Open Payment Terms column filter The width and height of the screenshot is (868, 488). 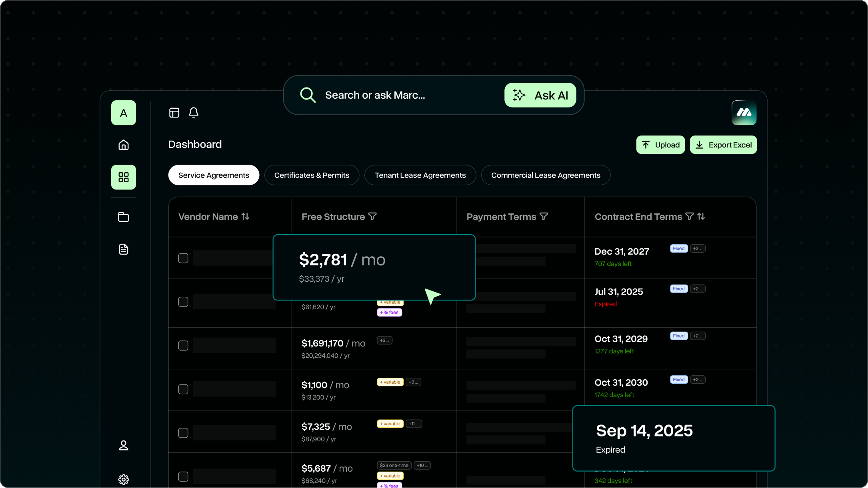coord(544,216)
